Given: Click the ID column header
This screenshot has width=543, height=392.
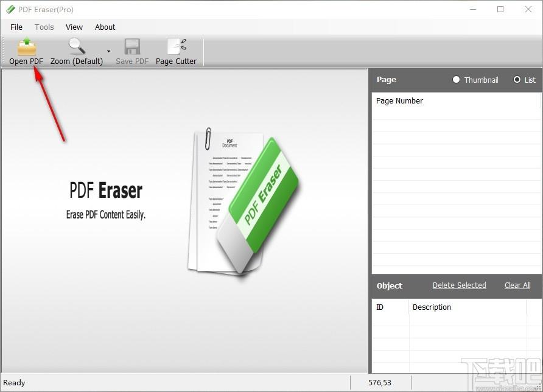Looking at the screenshot, I should coord(390,307).
